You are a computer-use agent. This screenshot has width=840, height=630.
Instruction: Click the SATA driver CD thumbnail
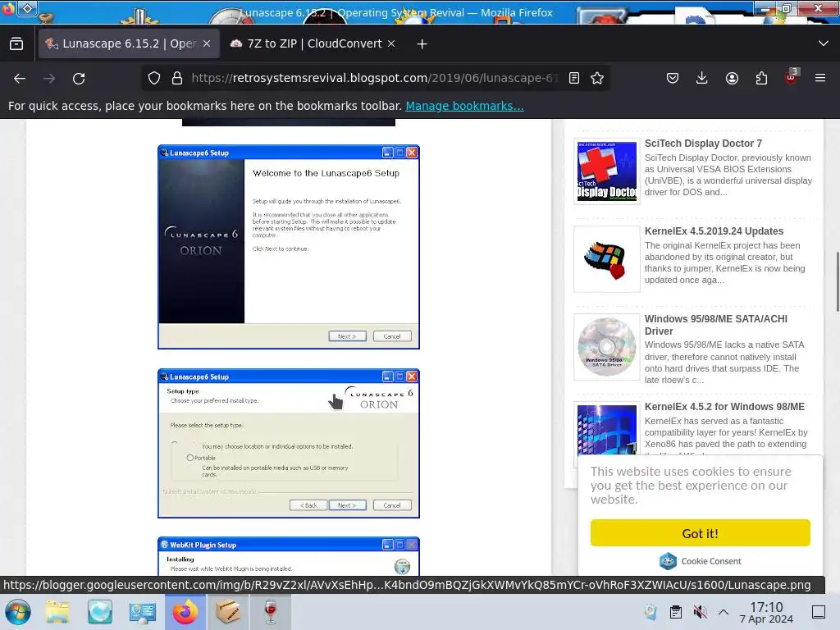(x=607, y=347)
